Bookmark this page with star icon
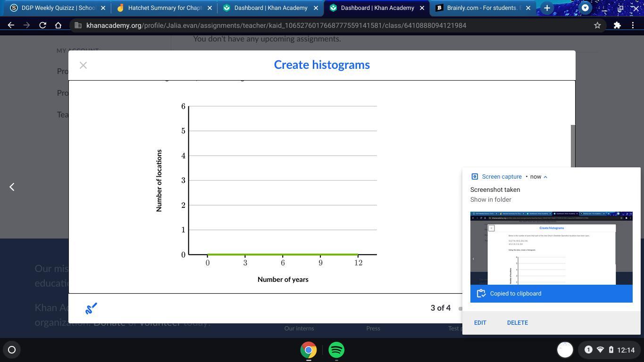This screenshot has width=644, height=362. tap(597, 25)
